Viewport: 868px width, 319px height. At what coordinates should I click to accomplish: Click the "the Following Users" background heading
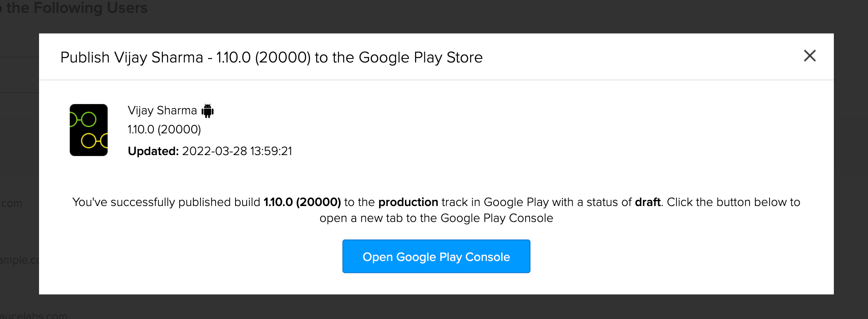pyautogui.click(x=77, y=8)
